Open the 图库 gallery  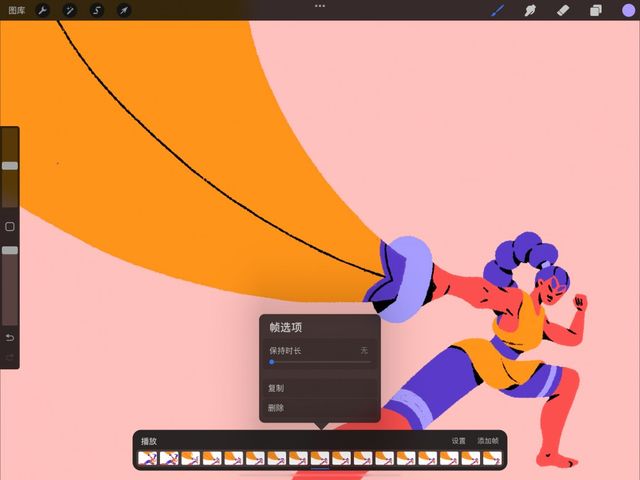(x=17, y=10)
